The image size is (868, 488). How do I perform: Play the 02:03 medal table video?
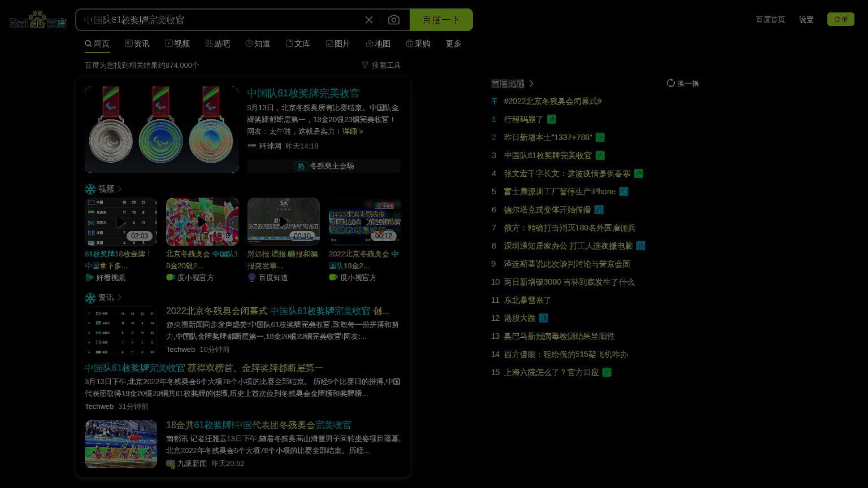[121, 221]
